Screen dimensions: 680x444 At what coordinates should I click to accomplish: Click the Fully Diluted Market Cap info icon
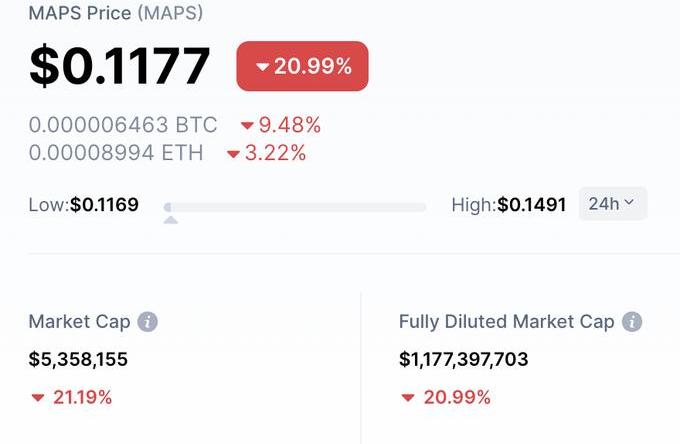pos(631,322)
